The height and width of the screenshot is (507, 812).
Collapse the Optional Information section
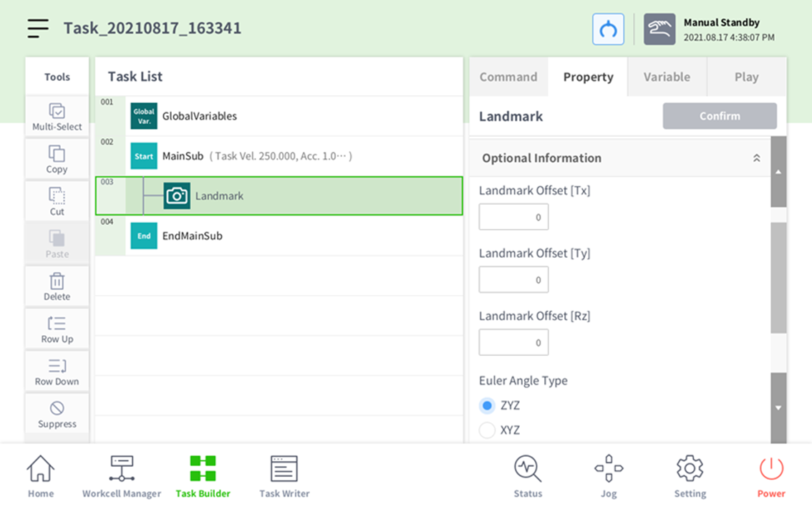[x=756, y=158]
